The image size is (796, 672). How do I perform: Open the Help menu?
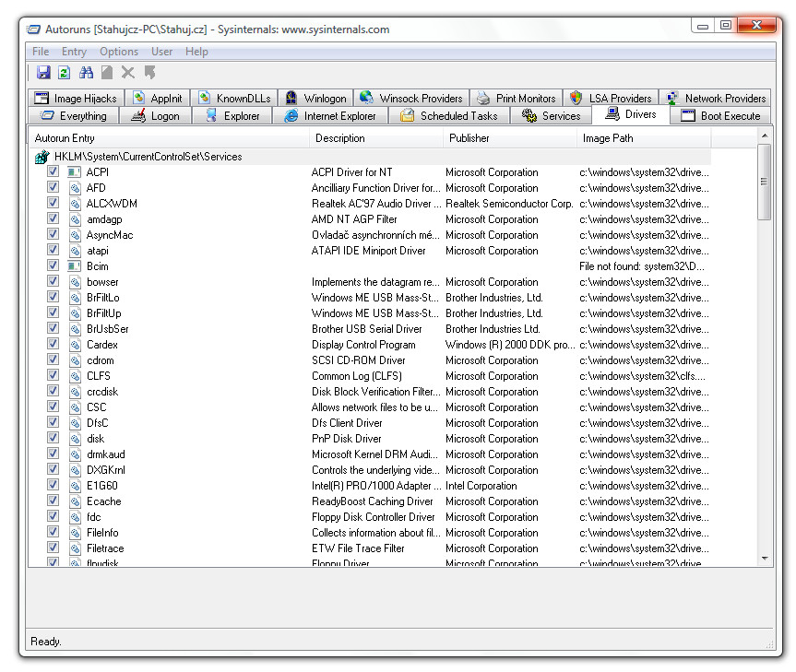tap(196, 52)
